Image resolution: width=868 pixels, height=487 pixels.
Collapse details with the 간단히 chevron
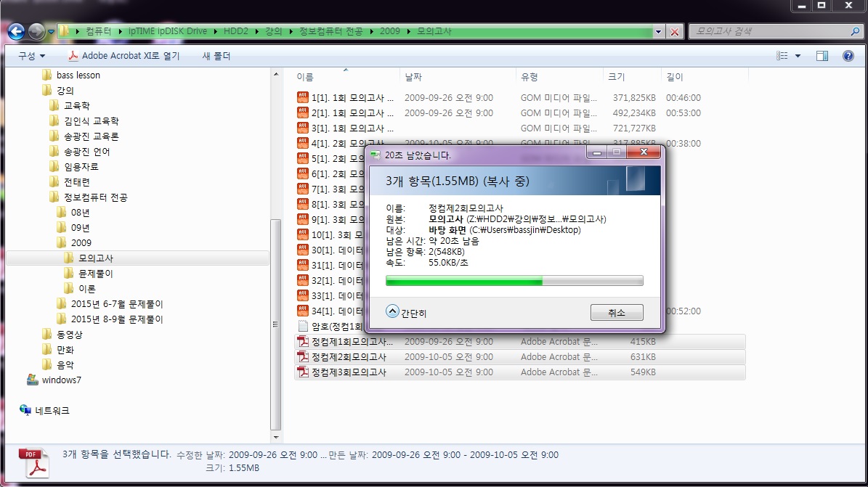click(392, 311)
